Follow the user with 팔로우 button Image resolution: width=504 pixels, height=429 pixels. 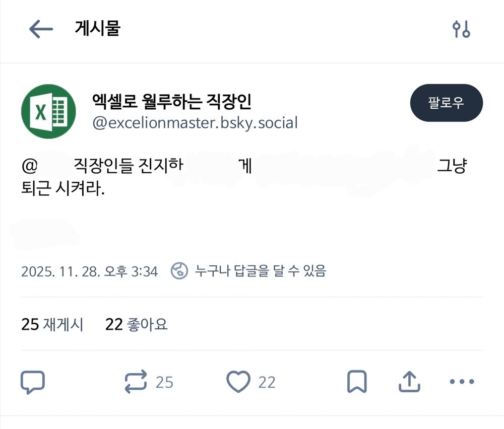tap(446, 103)
